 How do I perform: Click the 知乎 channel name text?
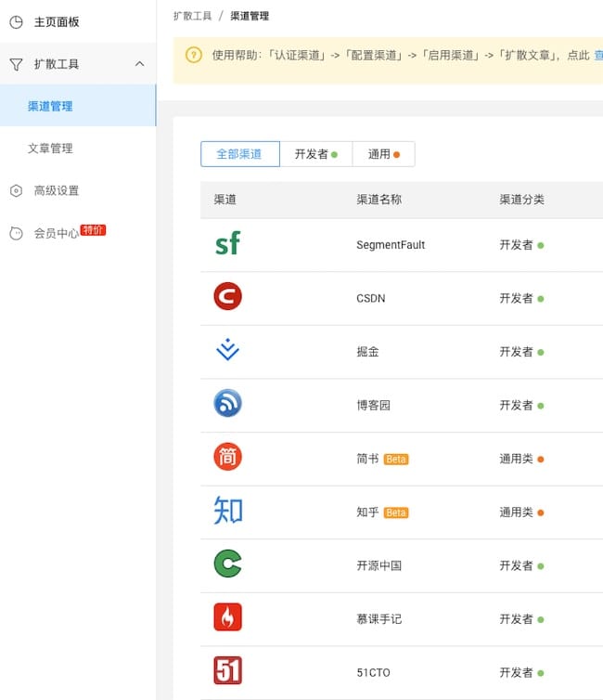click(x=367, y=512)
